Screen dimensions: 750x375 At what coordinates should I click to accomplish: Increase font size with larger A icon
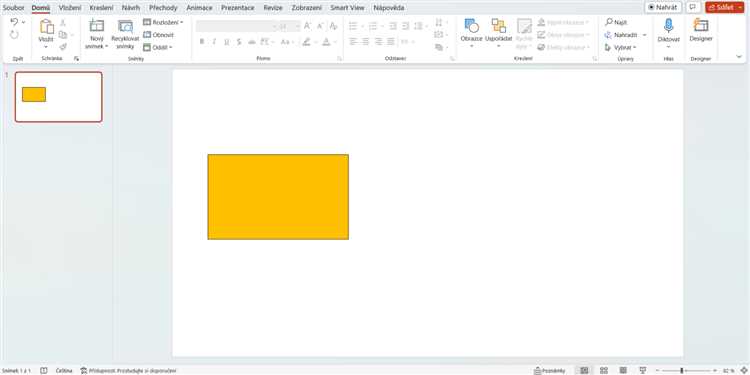(x=308, y=26)
